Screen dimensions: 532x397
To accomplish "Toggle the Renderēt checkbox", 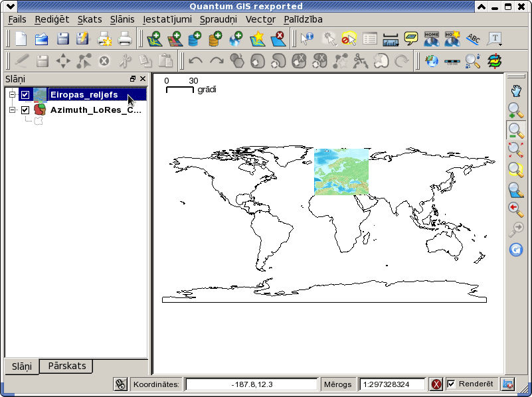I will 451,384.
